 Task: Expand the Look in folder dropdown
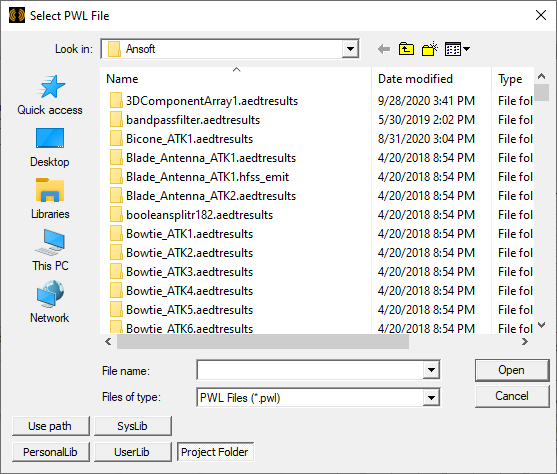click(x=350, y=49)
